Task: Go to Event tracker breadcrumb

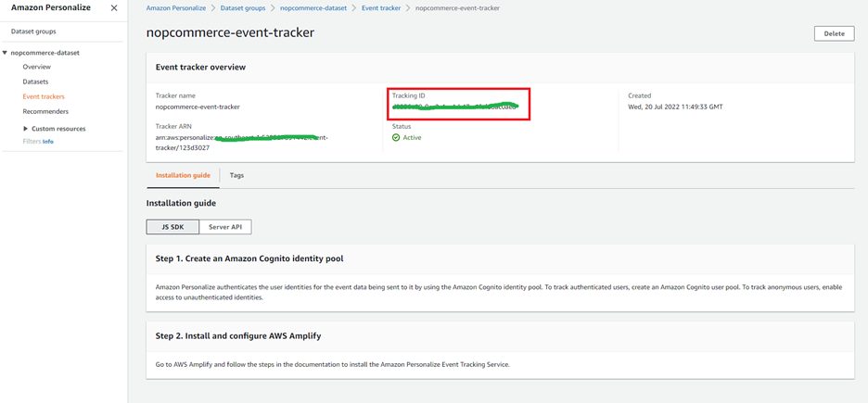Action: [x=381, y=8]
